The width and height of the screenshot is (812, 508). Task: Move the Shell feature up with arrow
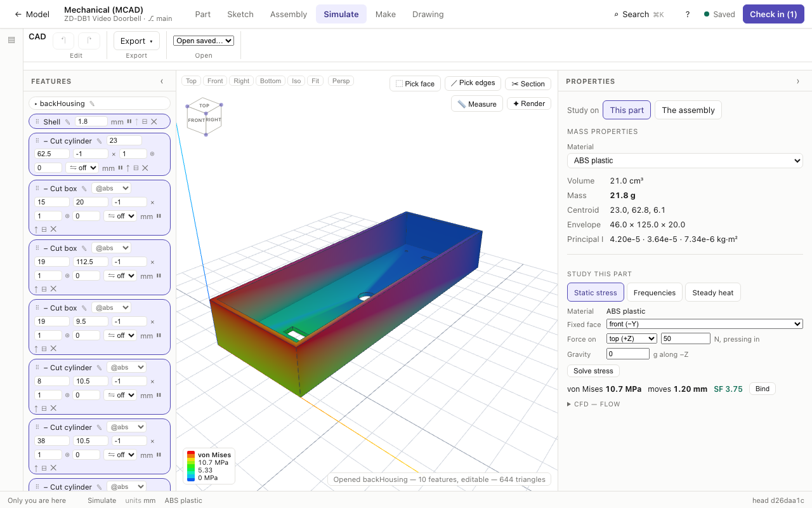tap(136, 122)
